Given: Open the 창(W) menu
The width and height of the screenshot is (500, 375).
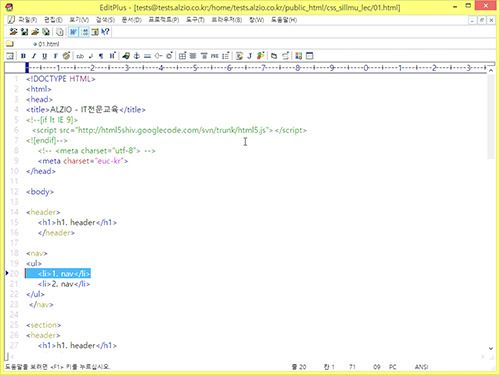Looking at the screenshot, I should click(256, 20).
